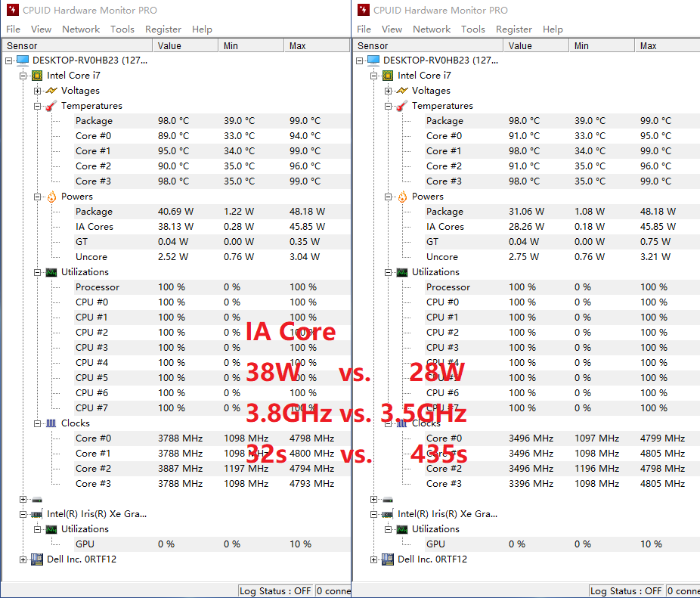Click the Max column header in left window
Screen dimensions: 700x598
coord(317,45)
